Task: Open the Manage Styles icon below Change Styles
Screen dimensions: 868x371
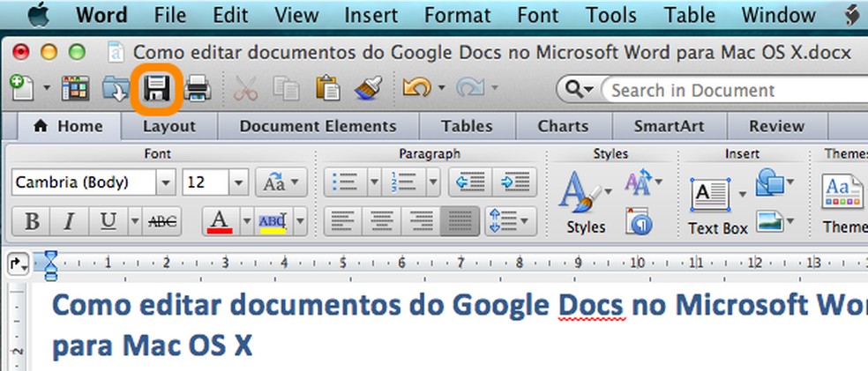Action: pyautogui.click(x=639, y=221)
